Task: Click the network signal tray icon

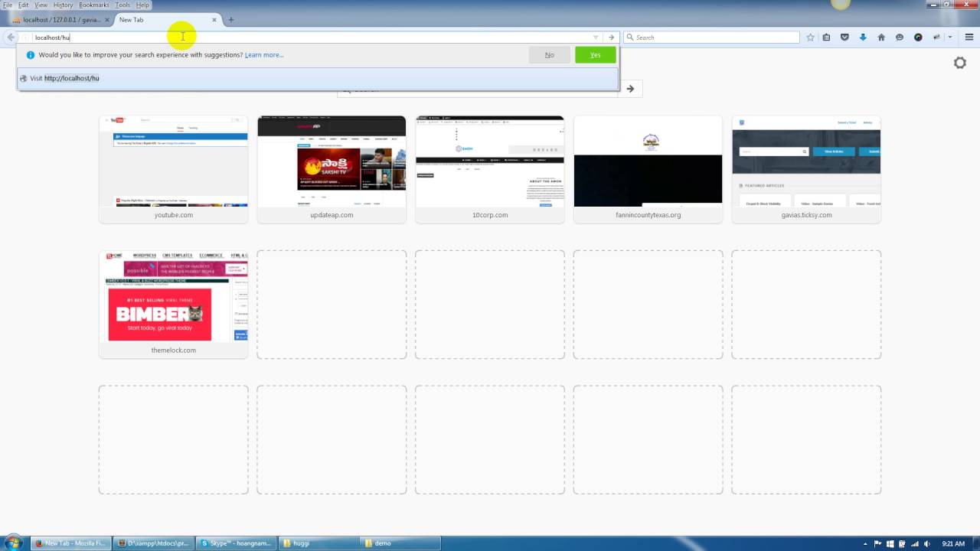Action: click(x=914, y=543)
